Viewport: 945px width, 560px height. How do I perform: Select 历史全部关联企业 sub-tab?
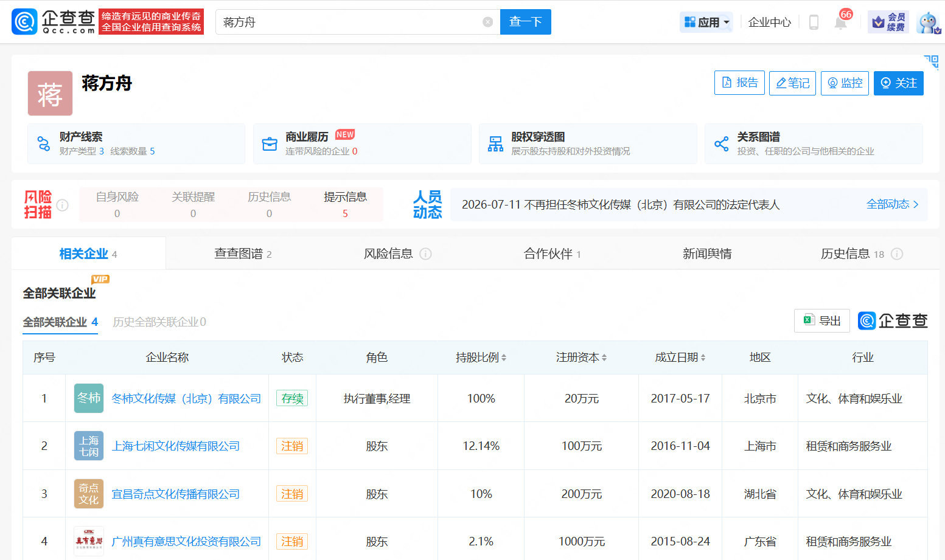coord(159,322)
